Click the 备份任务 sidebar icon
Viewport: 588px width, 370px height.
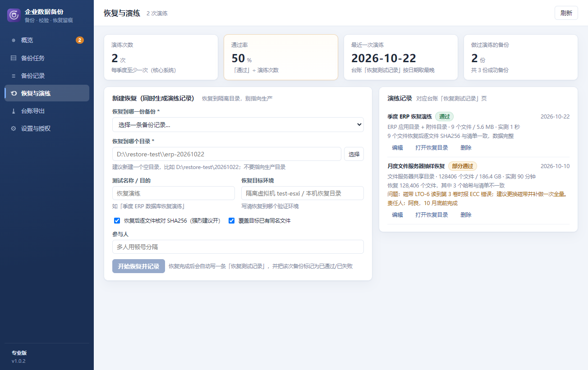pos(14,58)
